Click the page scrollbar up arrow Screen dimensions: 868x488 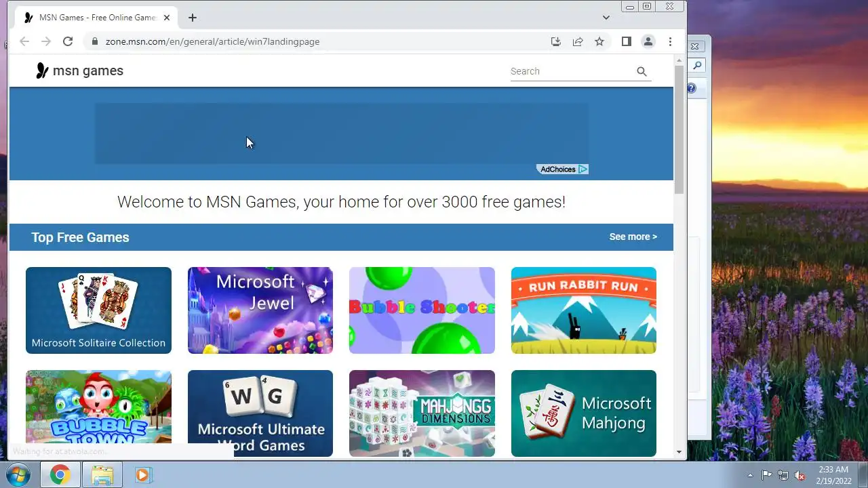click(679, 61)
